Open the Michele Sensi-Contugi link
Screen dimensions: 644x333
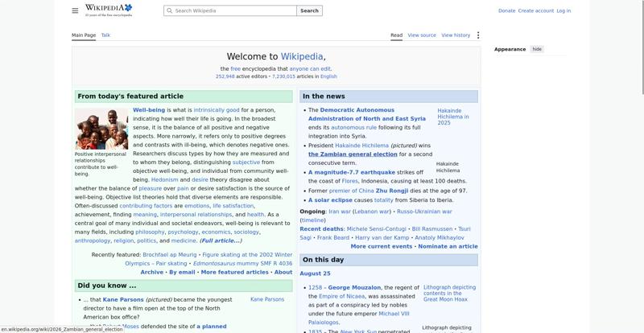376,228
